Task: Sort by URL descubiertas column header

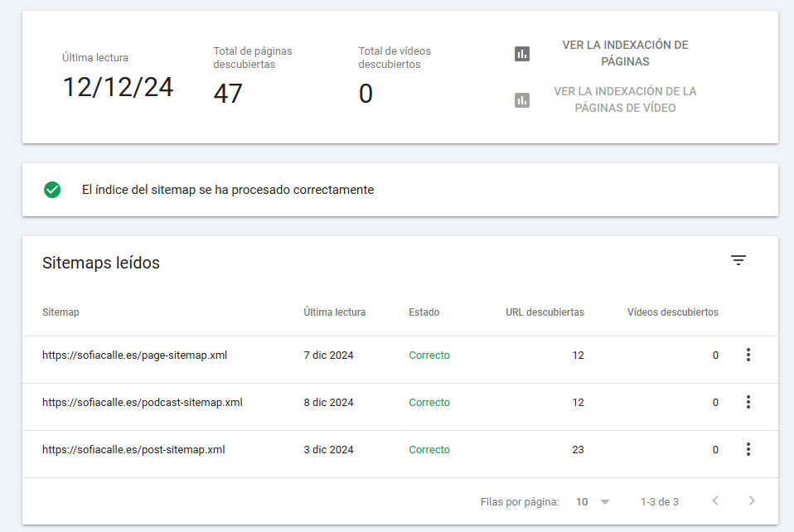Action: [545, 312]
